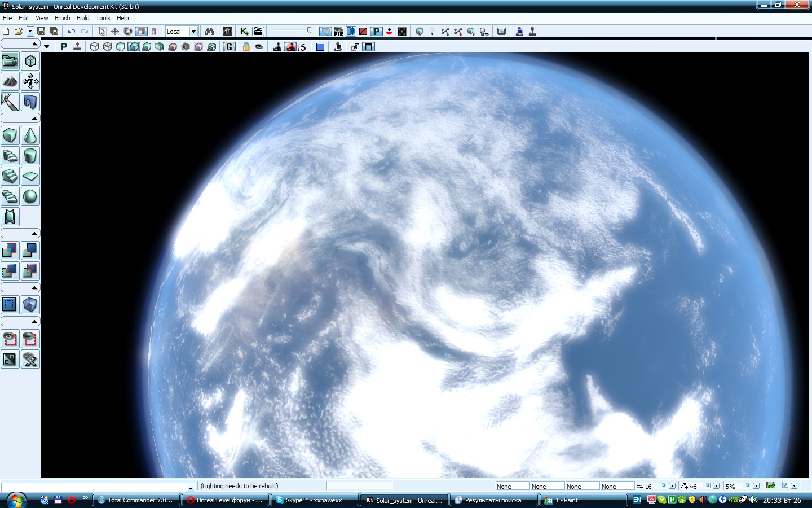812x508 pixels.
Task: Open UnrealKismet with the K icon
Action: click(244, 32)
